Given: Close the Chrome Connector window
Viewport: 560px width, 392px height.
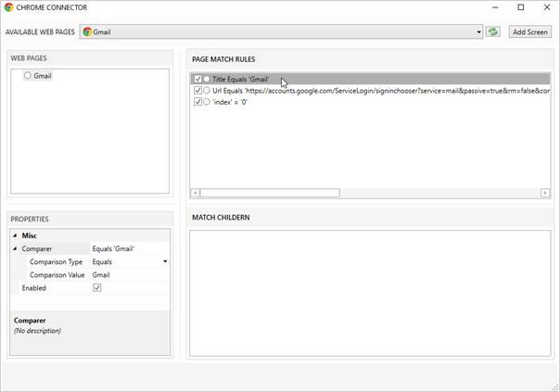Looking at the screenshot, I should click(x=547, y=7).
